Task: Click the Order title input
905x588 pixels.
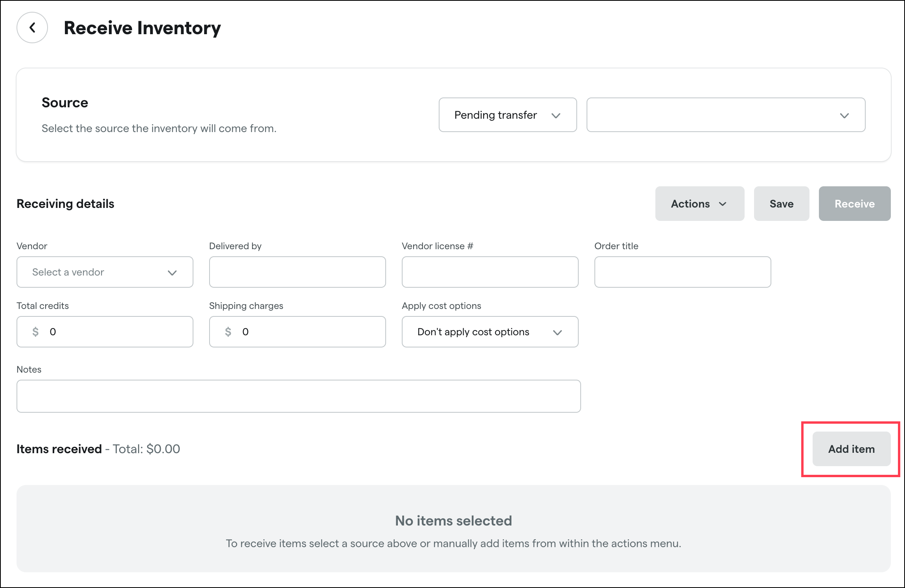Action: tap(682, 272)
